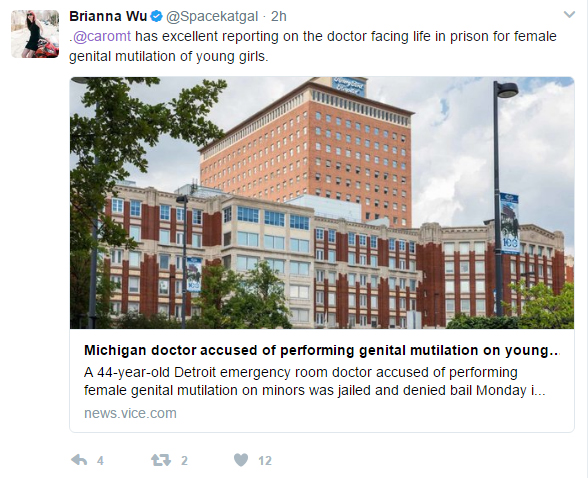Open Brianna Wu's profile avatar

pos(35,34)
